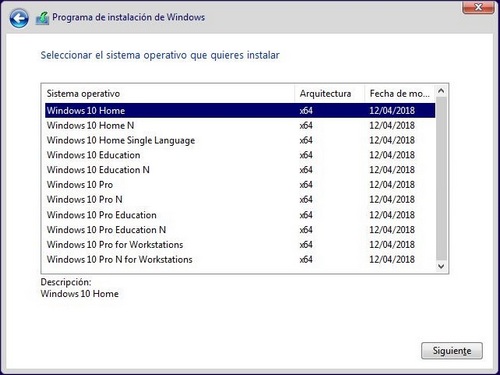
Task: Close the Windows installation window
Action: (478, 7)
